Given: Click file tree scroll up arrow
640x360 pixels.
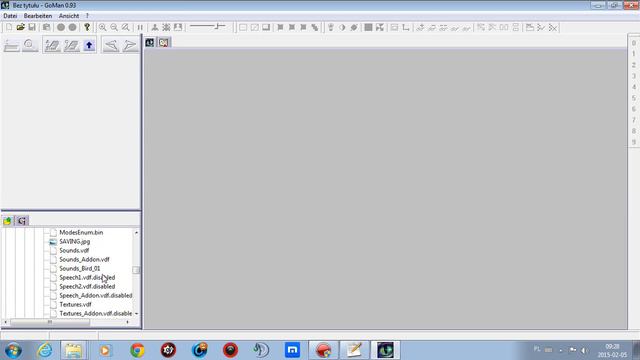Looking at the screenshot, I should pyautogui.click(x=136, y=232).
